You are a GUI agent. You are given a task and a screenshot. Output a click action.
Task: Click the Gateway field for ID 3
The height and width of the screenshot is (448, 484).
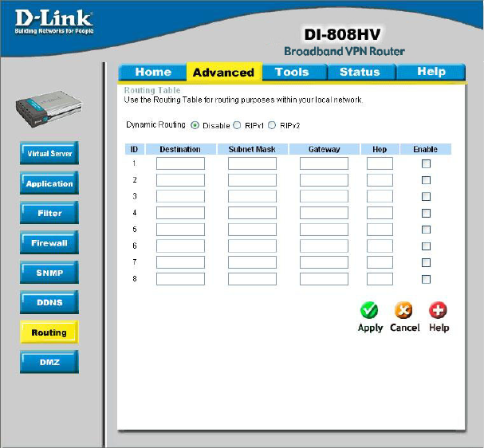[324, 197]
